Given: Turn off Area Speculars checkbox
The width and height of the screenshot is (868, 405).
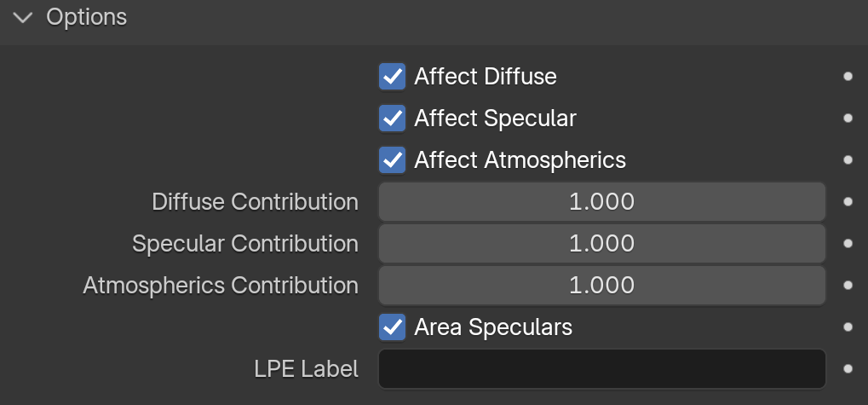Looking at the screenshot, I should [392, 327].
